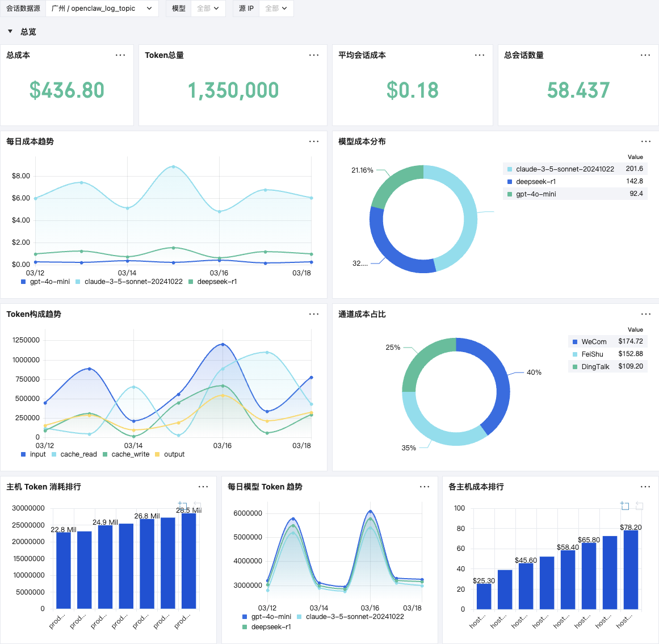Click the WeCom blue color swatch
659x644 pixels.
click(575, 342)
